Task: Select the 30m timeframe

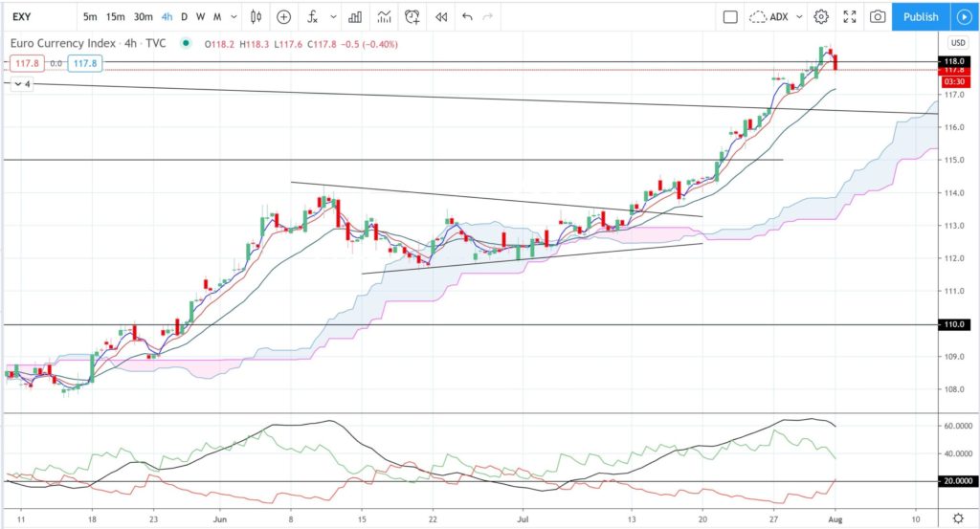Action: click(x=144, y=17)
